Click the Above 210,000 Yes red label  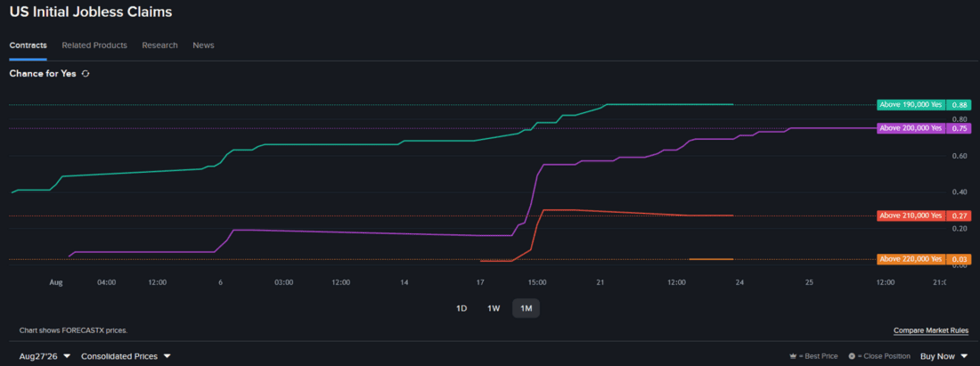pos(911,216)
